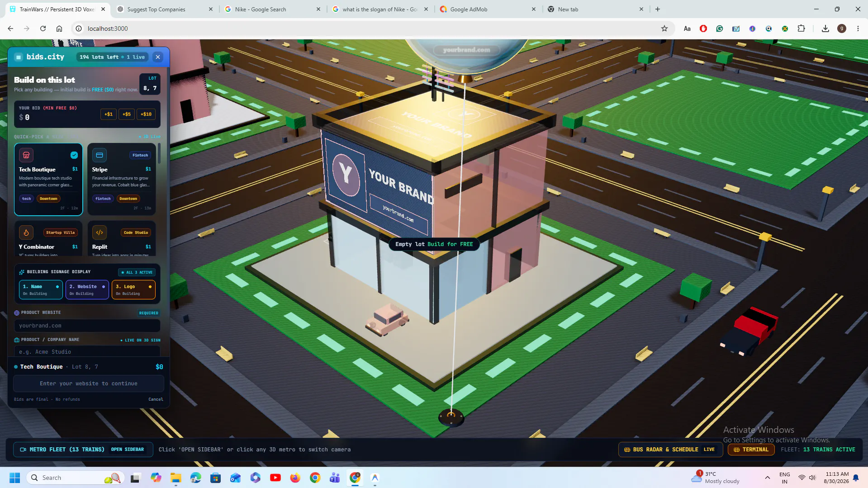
Task: Reload the localhost page
Action: pos(43,28)
